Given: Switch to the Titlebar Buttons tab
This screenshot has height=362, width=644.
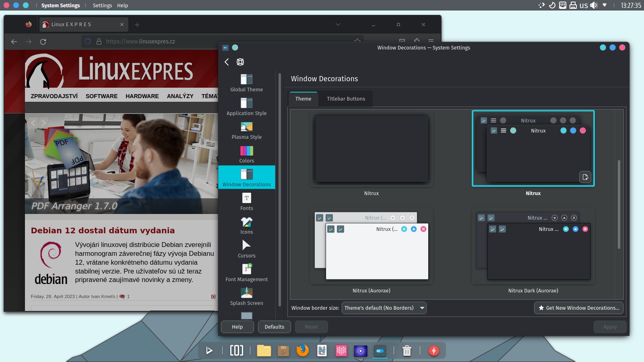Looking at the screenshot, I should click(346, 99).
